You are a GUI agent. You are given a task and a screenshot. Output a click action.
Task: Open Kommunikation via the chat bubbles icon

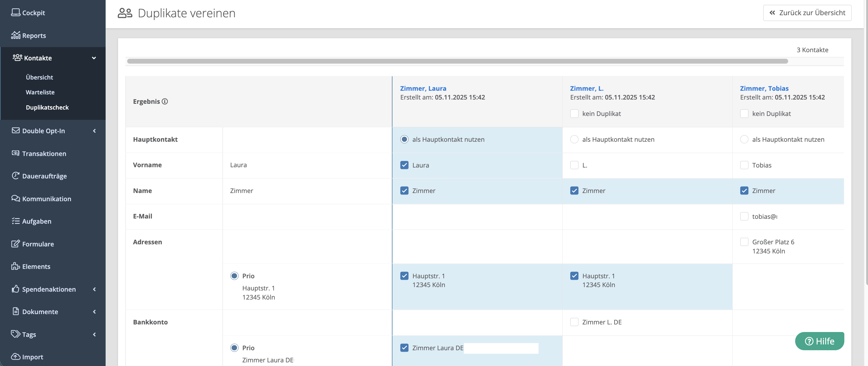click(15, 198)
